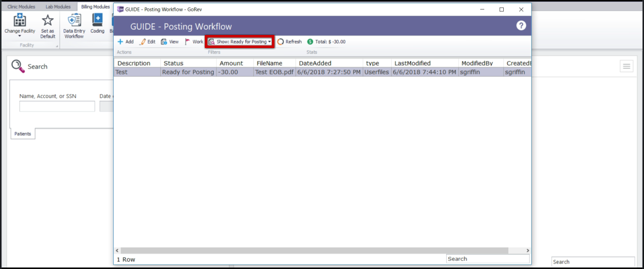The height and width of the screenshot is (269, 644).
Task: Open Data Entry Workflow module
Action: (x=74, y=26)
